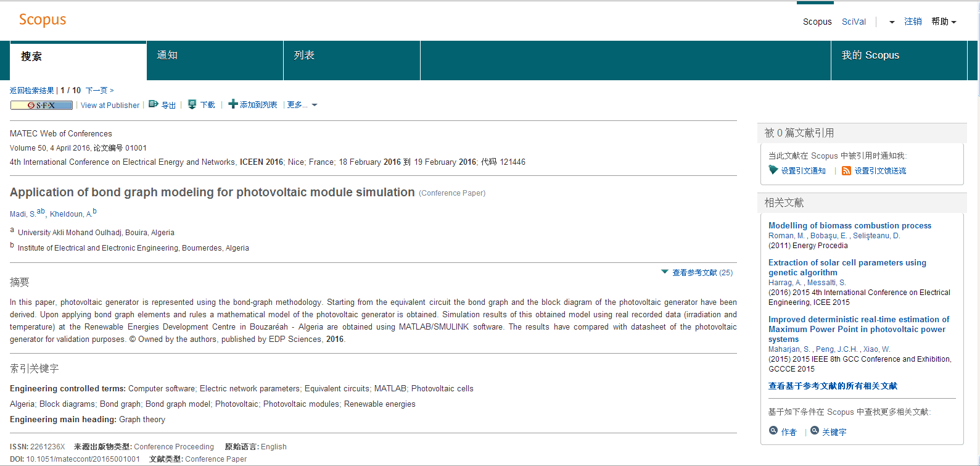Click the Scopus logo
Image resolution: width=980 pixels, height=466 pixels.
pyautogui.click(x=43, y=20)
